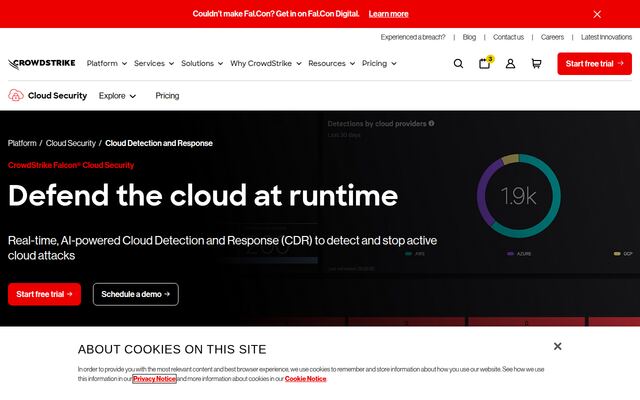Open Experienced a breach? link
The width and height of the screenshot is (640, 400).
(413, 37)
